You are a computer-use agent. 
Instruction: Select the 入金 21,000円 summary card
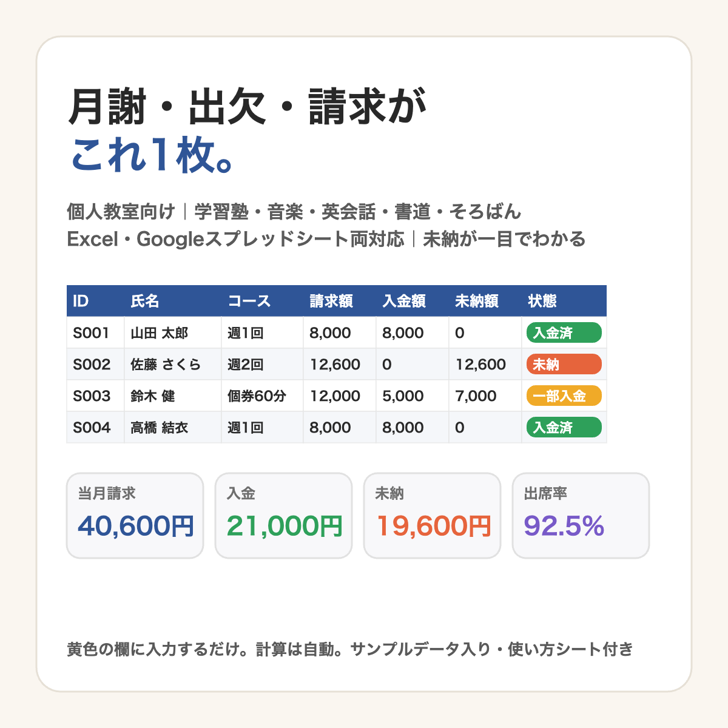click(283, 516)
